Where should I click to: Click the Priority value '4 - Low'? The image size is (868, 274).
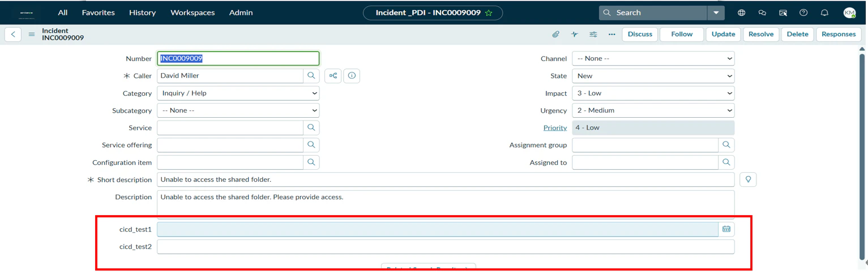653,127
